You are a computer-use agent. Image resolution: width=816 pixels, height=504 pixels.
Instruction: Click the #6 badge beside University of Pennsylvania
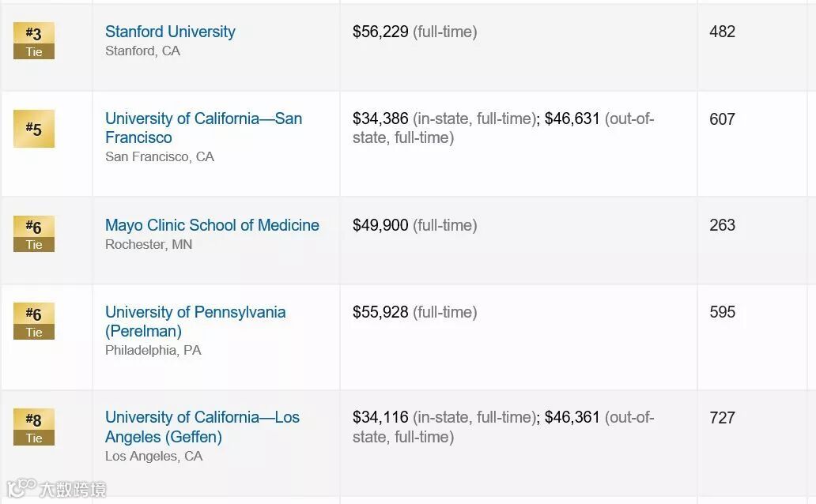tap(34, 322)
